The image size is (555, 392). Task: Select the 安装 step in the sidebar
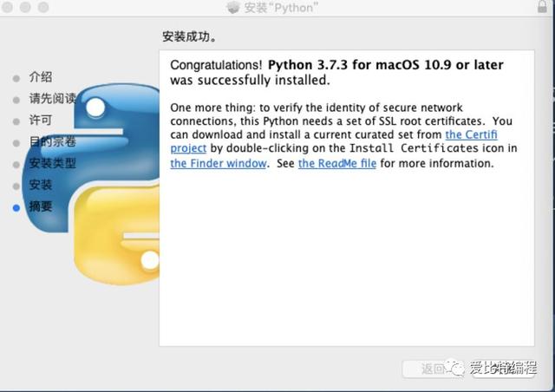41,185
